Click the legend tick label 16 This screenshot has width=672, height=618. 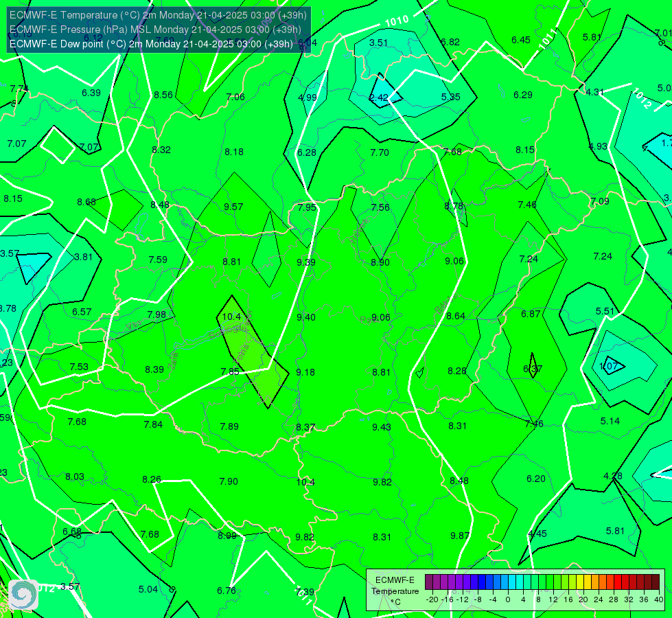[568, 599]
